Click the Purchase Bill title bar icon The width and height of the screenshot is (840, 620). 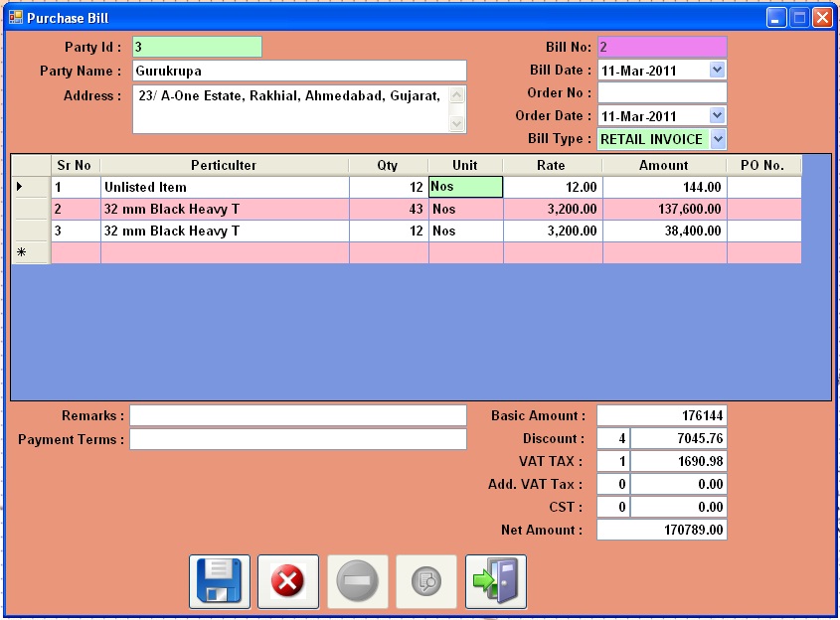14,17
